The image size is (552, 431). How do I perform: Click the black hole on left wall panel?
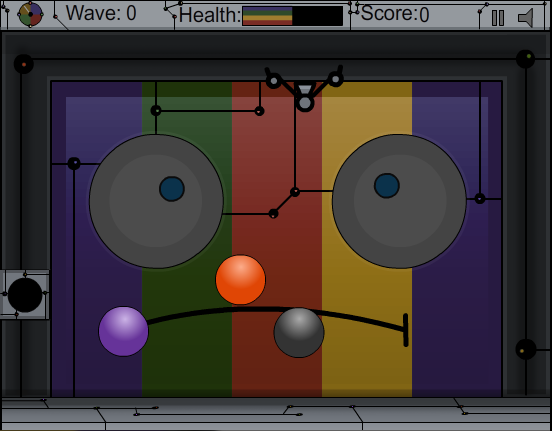[25, 295]
